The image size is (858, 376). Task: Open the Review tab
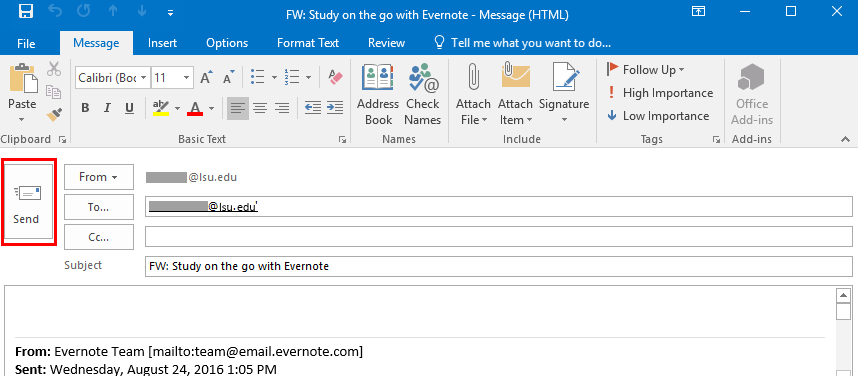(386, 43)
